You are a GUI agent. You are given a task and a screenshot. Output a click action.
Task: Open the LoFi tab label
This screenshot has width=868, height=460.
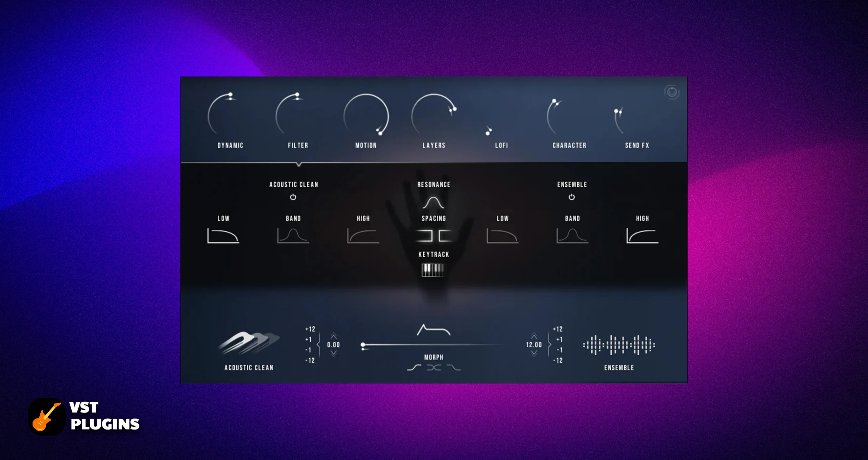click(x=501, y=145)
